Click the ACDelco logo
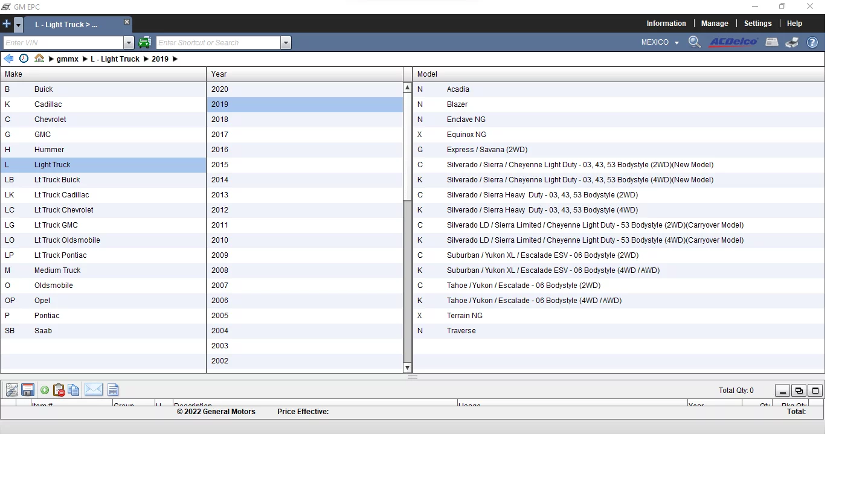This screenshot has height=492, width=868. click(733, 42)
